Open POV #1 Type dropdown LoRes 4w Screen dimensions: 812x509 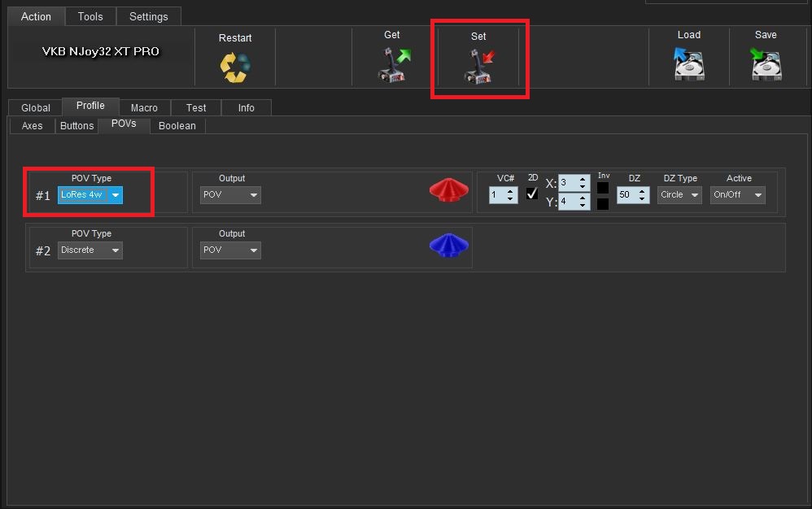[90, 195]
